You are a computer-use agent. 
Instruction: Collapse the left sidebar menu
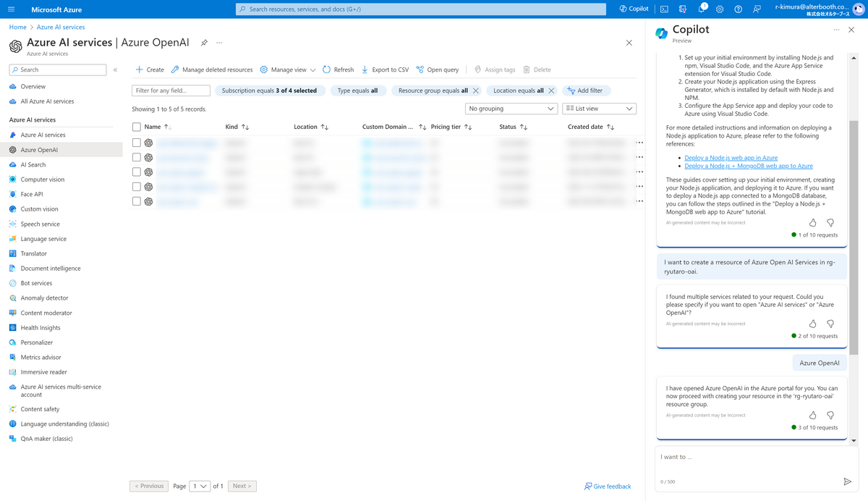pos(115,70)
